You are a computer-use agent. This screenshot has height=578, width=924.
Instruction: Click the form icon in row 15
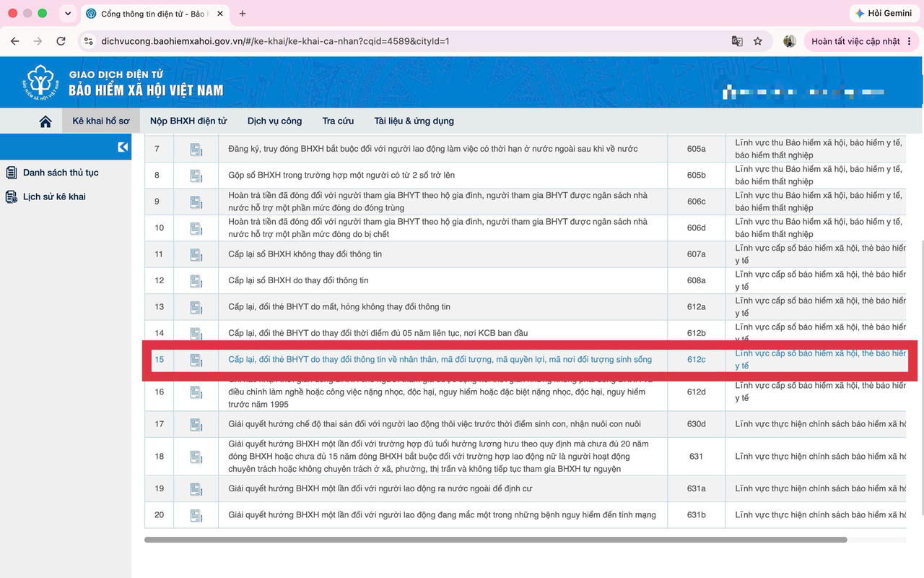(x=196, y=360)
